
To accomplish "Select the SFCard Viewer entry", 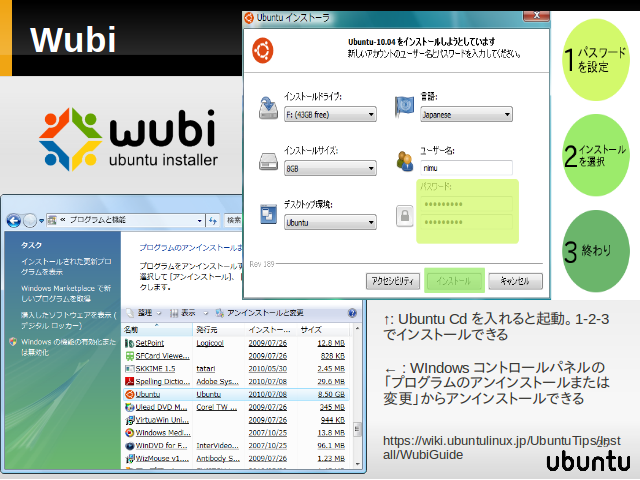I will pos(236,356).
